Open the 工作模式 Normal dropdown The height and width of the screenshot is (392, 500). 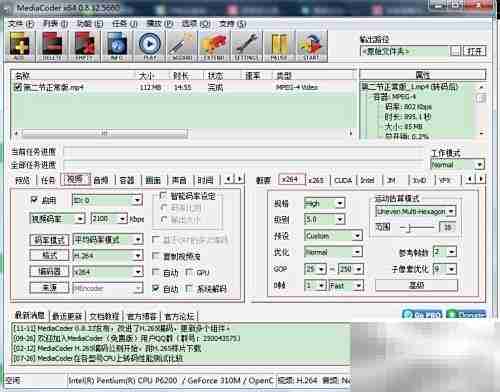[x=457, y=165]
